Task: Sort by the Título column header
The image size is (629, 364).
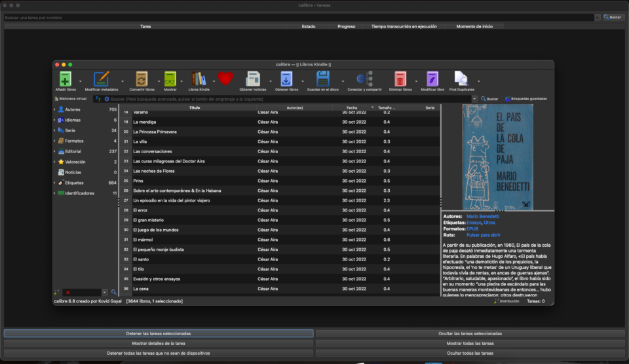Action: coord(195,107)
